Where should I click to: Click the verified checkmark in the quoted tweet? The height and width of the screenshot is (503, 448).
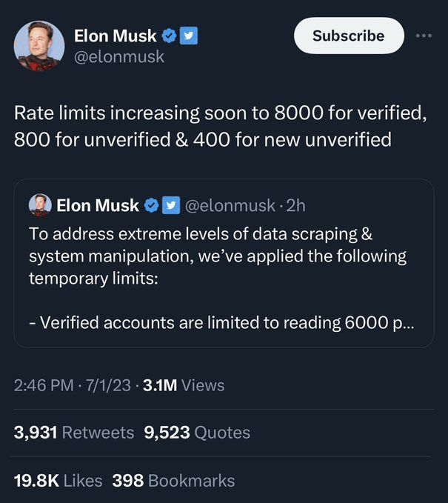pos(152,204)
